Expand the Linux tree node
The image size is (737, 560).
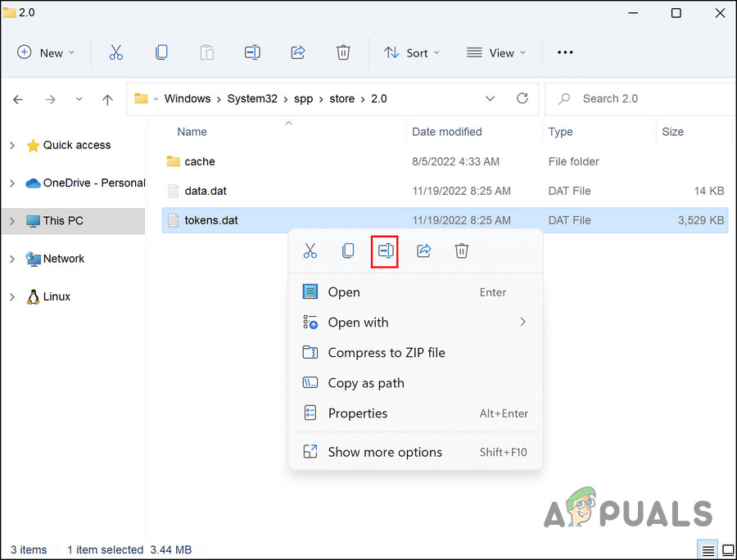tap(12, 297)
